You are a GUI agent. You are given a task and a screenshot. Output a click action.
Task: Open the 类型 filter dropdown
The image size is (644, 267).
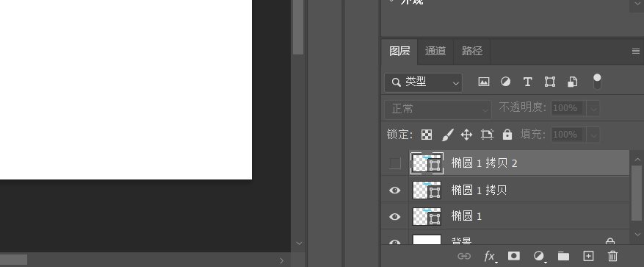click(424, 82)
